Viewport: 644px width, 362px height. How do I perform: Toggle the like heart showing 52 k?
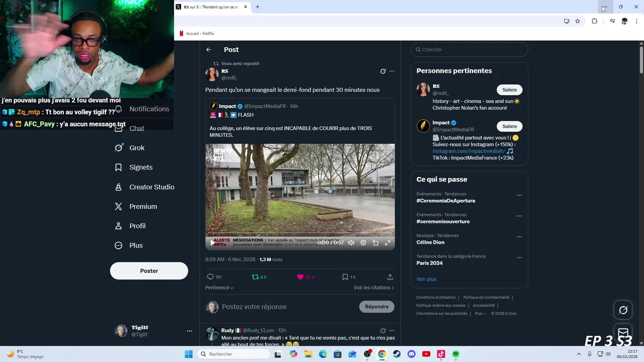point(300,277)
